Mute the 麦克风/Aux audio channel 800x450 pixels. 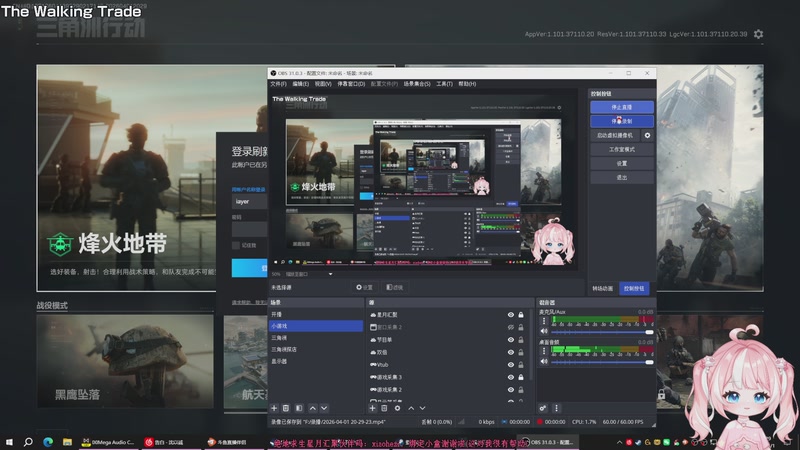click(544, 331)
